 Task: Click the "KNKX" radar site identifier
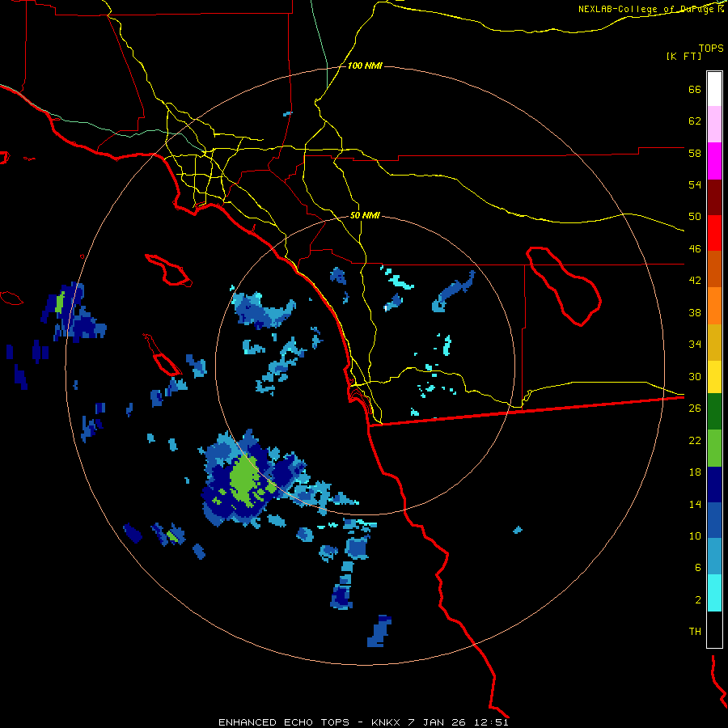click(387, 722)
